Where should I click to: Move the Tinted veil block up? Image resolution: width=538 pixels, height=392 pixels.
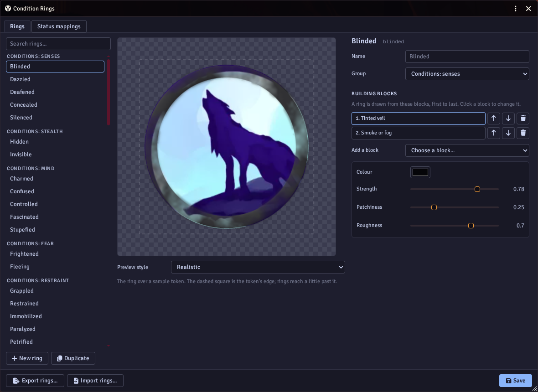click(x=493, y=119)
